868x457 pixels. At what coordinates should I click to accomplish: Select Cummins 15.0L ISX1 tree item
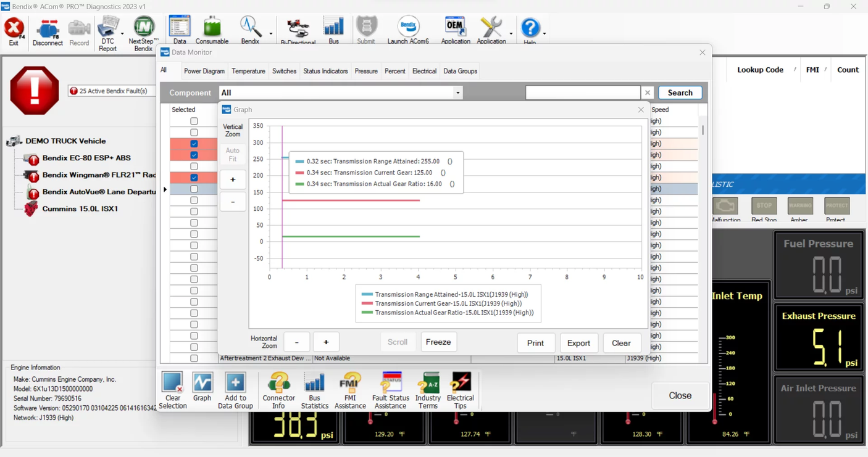point(80,208)
